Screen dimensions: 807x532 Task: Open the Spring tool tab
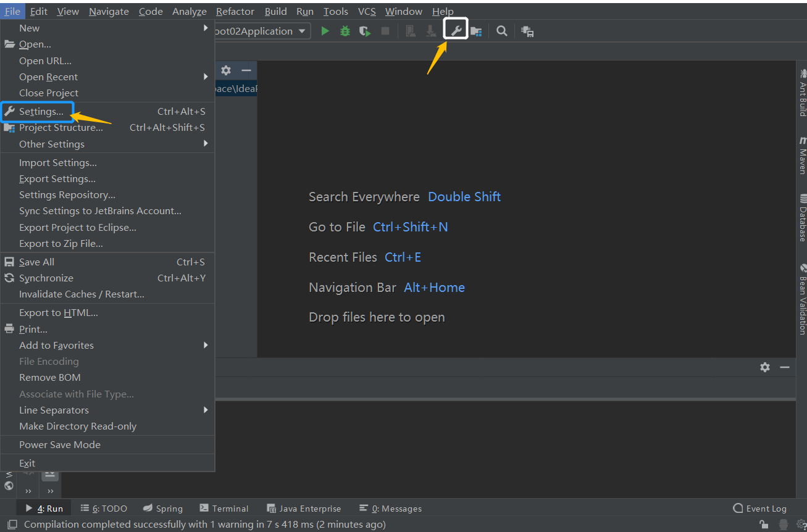(x=163, y=509)
